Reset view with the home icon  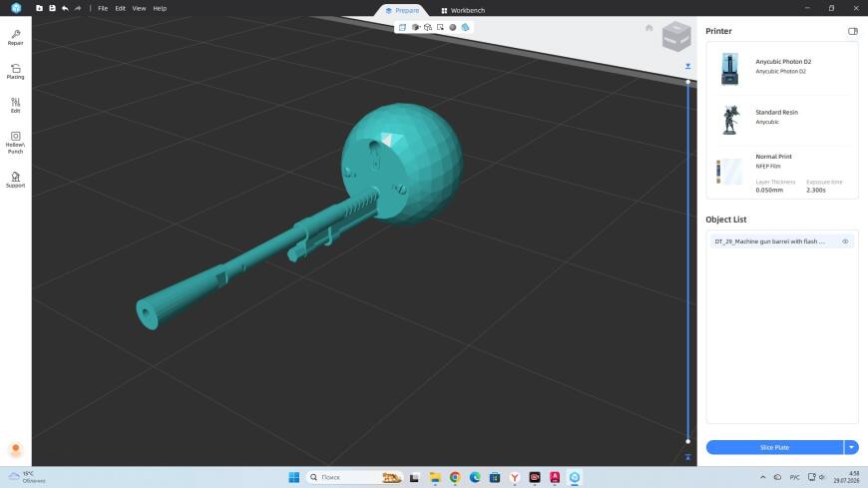[649, 28]
